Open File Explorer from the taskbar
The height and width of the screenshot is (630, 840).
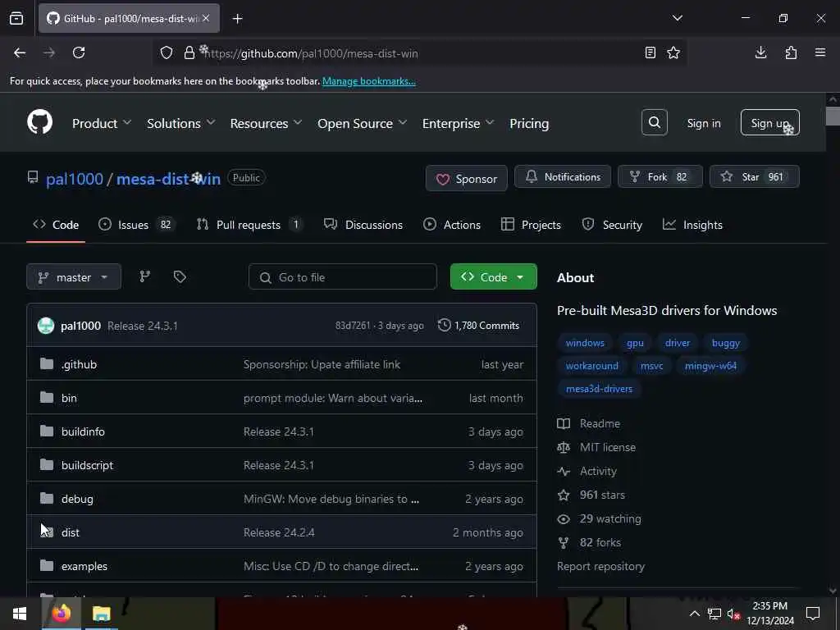click(101, 614)
